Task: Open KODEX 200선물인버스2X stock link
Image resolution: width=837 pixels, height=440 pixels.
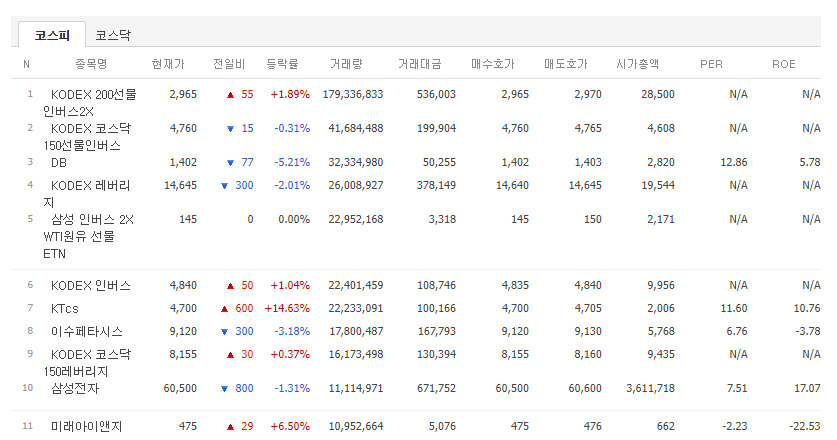Action: (x=90, y=103)
